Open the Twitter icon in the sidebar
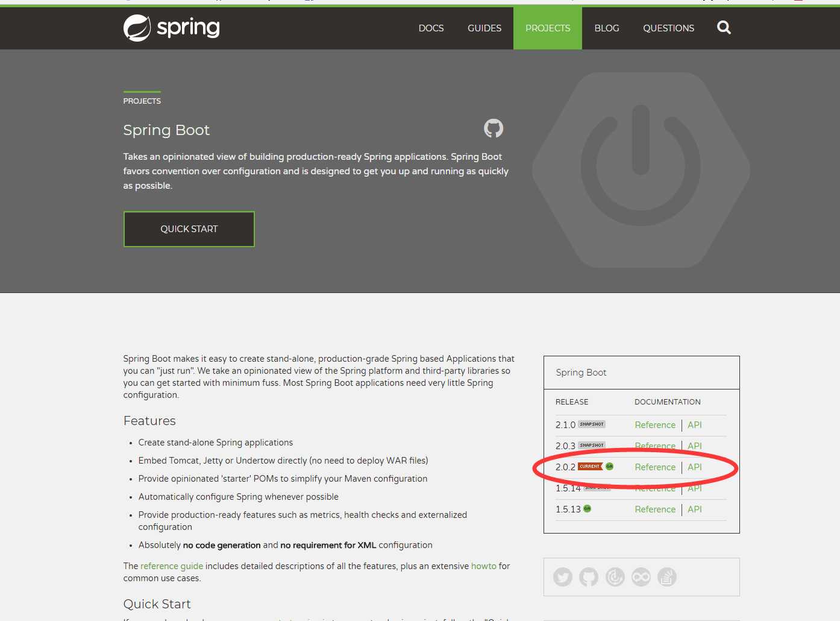The width and height of the screenshot is (840, 621). (563, 577)
